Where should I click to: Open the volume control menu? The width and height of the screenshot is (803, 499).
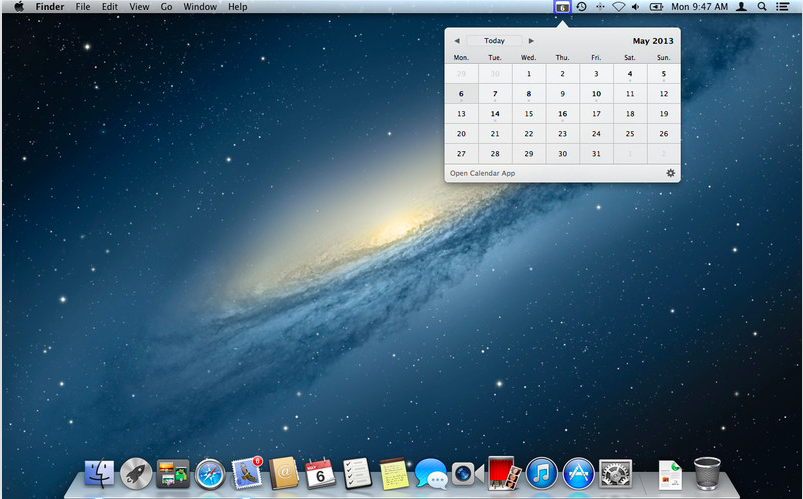click(636, 7)
